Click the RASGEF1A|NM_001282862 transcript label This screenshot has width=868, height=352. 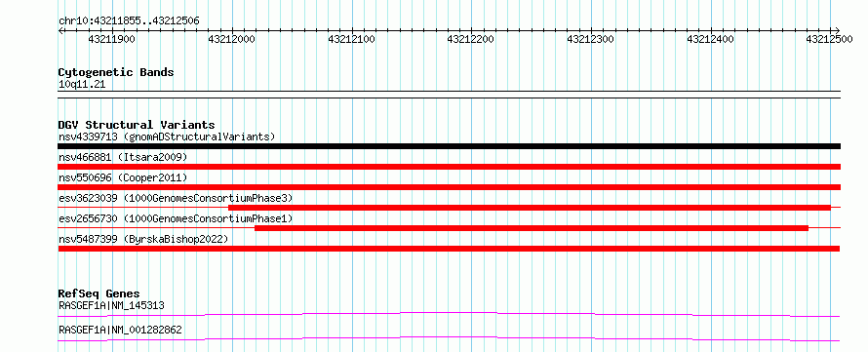point(120,331)
